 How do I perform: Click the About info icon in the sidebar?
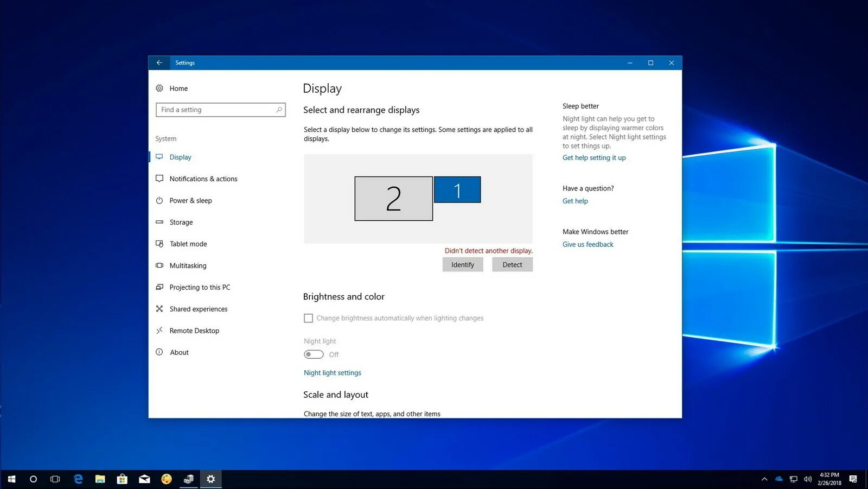pos(159,352)
